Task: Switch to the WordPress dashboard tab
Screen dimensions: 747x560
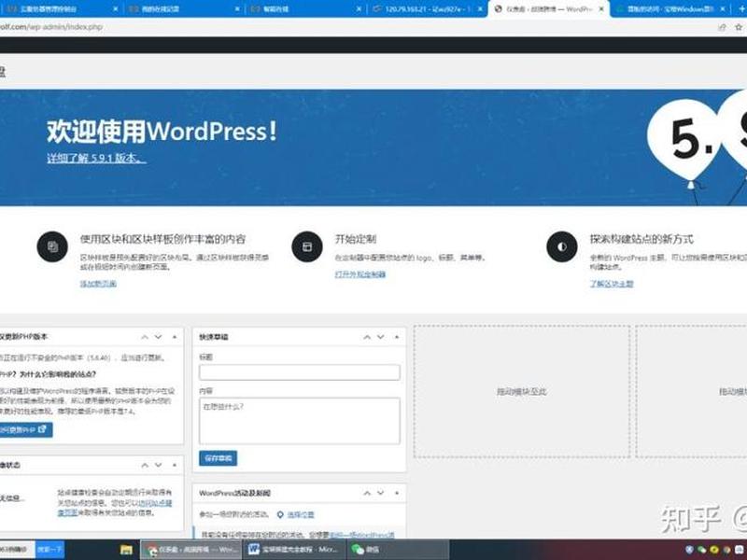Action: click(x=548, y=9)
